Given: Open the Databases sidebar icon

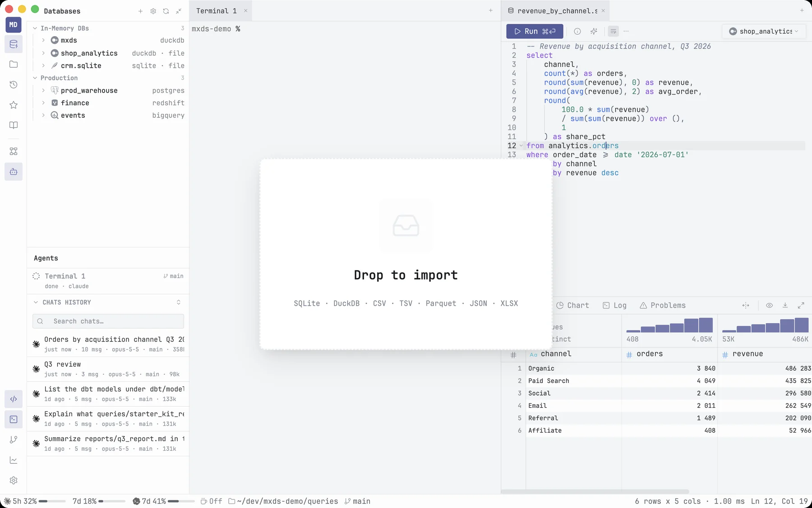Looking at the screenshot, I should tap(14, 44).
